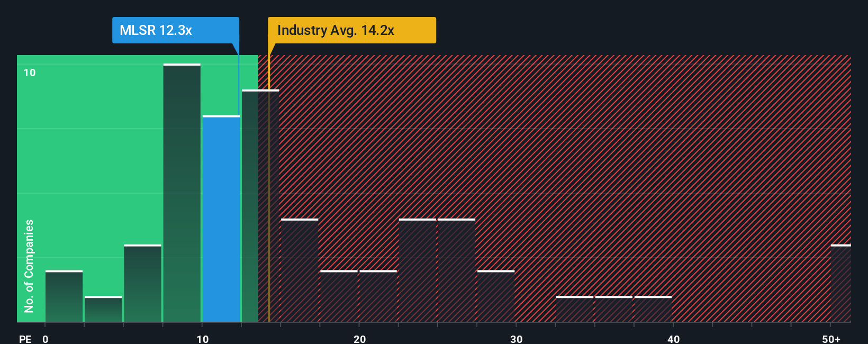Click the tallest bar reaching 10 companies
The height and width of the screenshot is (344, 868).
pyautogui.click(x=182, y=193)
